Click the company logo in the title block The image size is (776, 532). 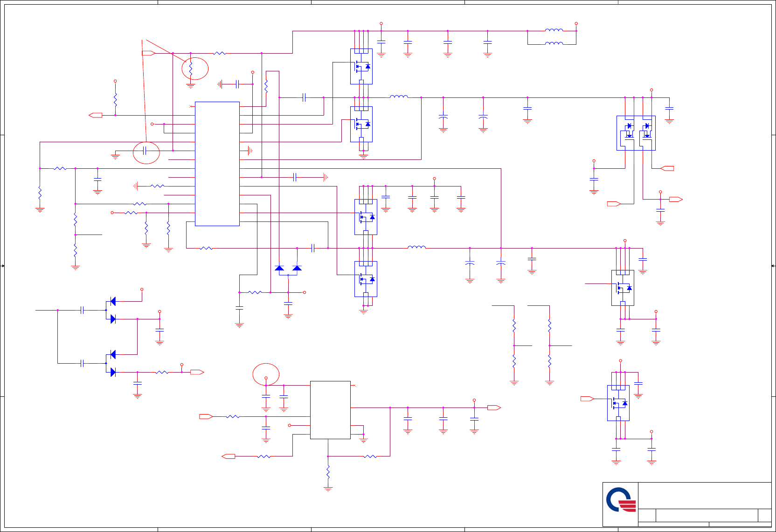click(x=621, y=500)
